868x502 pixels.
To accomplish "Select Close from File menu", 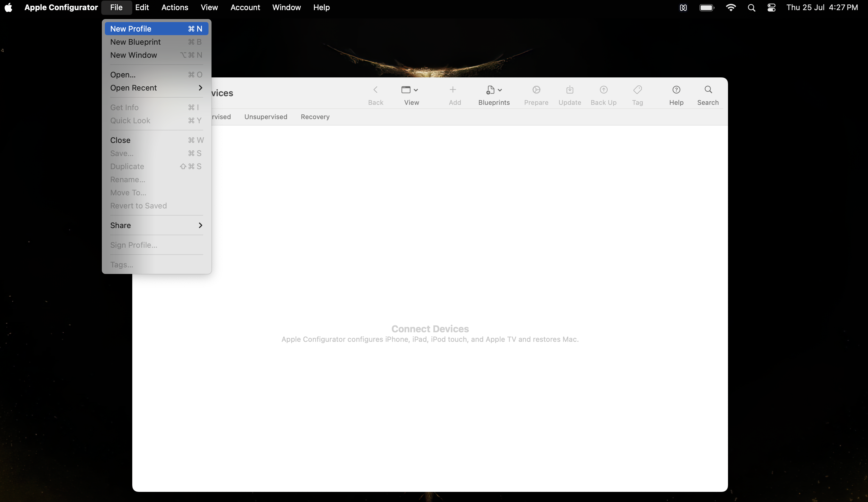I will point(156,140).
